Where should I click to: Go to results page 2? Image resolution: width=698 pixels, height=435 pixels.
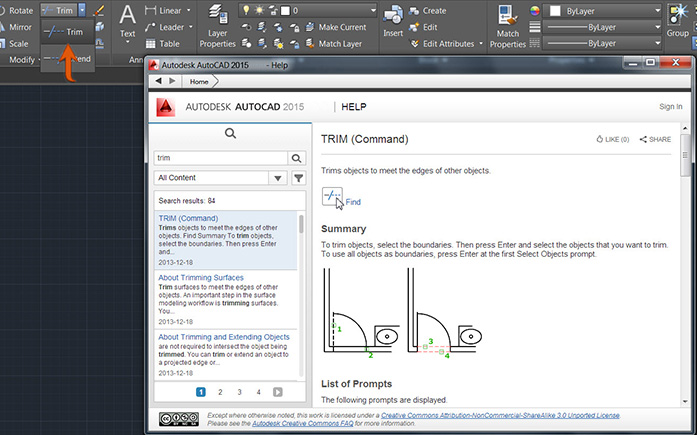(x=220, y=392)
